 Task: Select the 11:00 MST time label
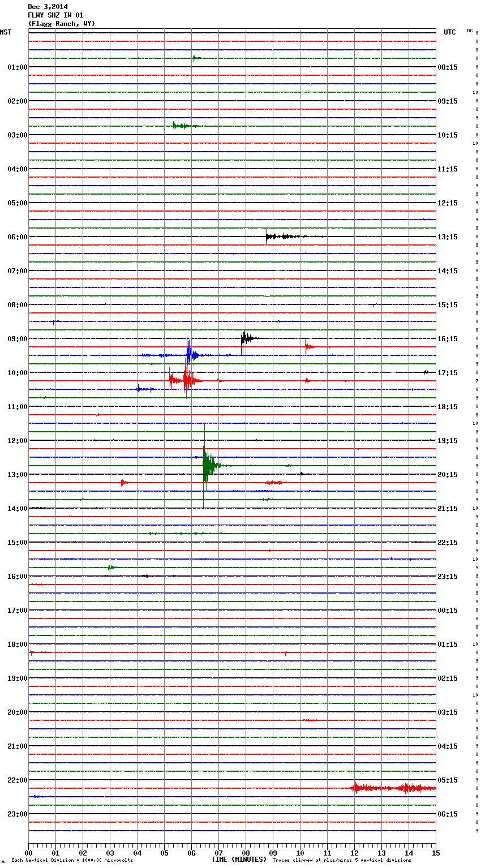click(18, 407)
